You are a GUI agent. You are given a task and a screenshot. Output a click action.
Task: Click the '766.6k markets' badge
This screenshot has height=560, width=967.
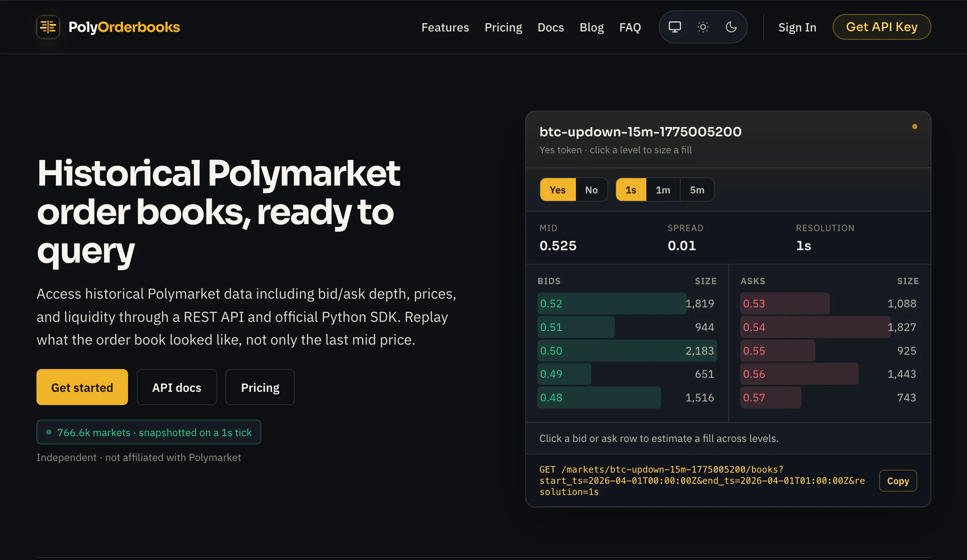pos(149,432)
